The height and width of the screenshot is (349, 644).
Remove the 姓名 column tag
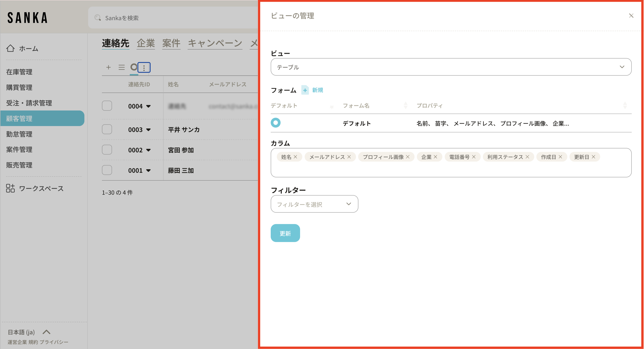[x=295, y=157]
